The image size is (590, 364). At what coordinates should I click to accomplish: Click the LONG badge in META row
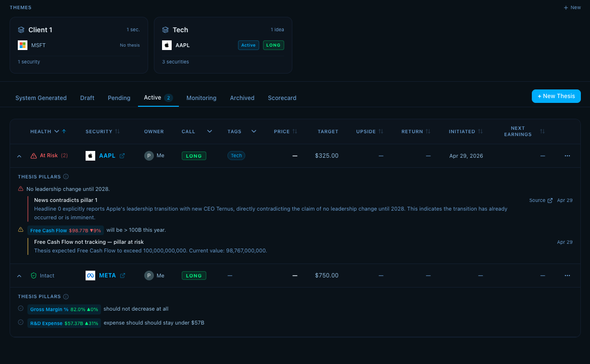(194, 276)
